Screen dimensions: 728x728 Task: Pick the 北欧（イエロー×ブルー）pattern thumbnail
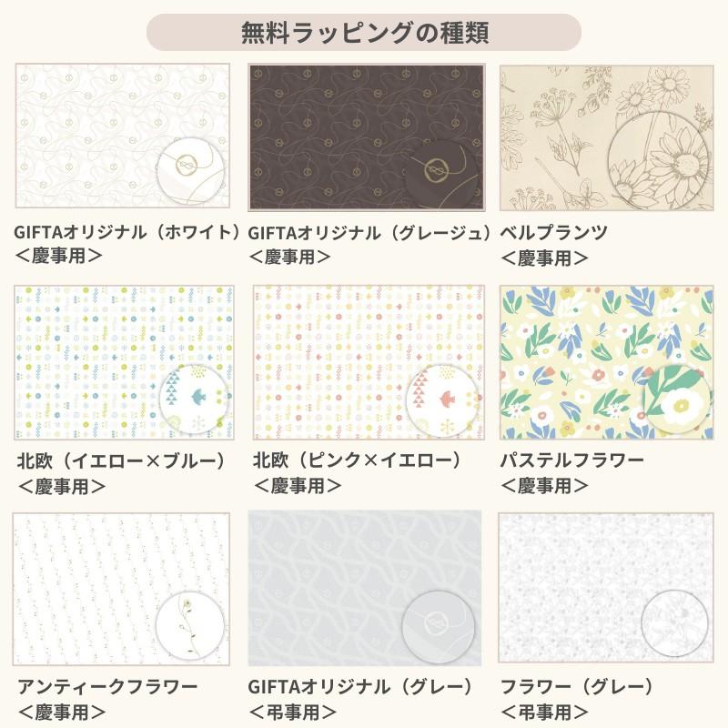pyautogui.click(x=124, y=362)
